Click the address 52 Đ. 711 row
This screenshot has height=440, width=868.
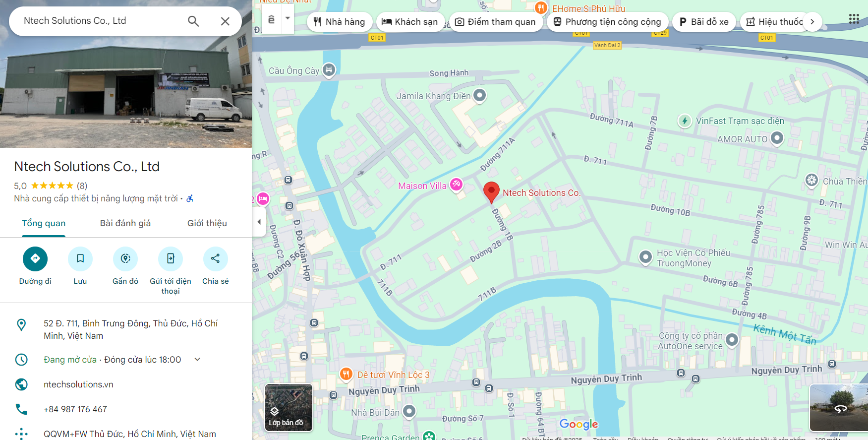click(x=126, y=329)
